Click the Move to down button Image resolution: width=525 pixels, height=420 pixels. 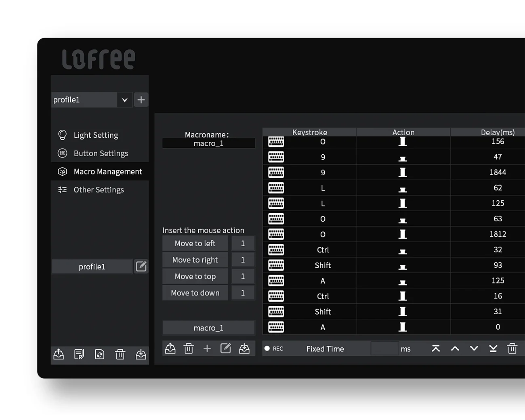pyautogui.click(x=195, y=293)
